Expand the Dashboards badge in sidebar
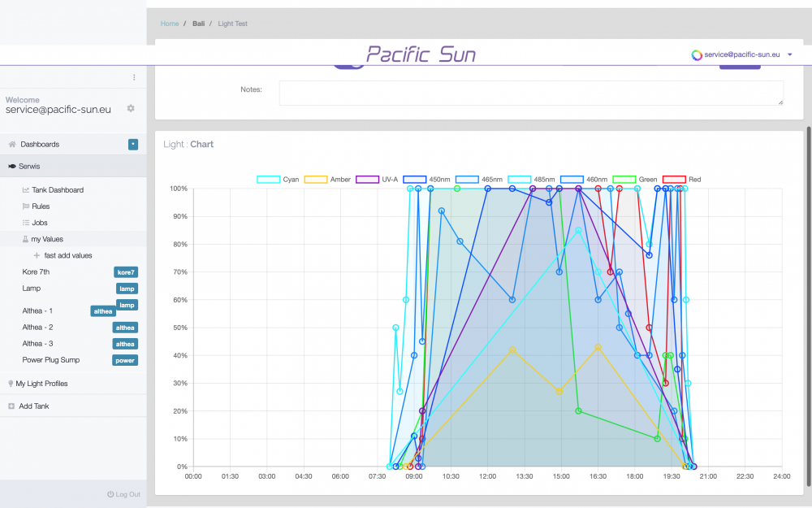Screen dimensions: 812x508 tap(133, 145)
